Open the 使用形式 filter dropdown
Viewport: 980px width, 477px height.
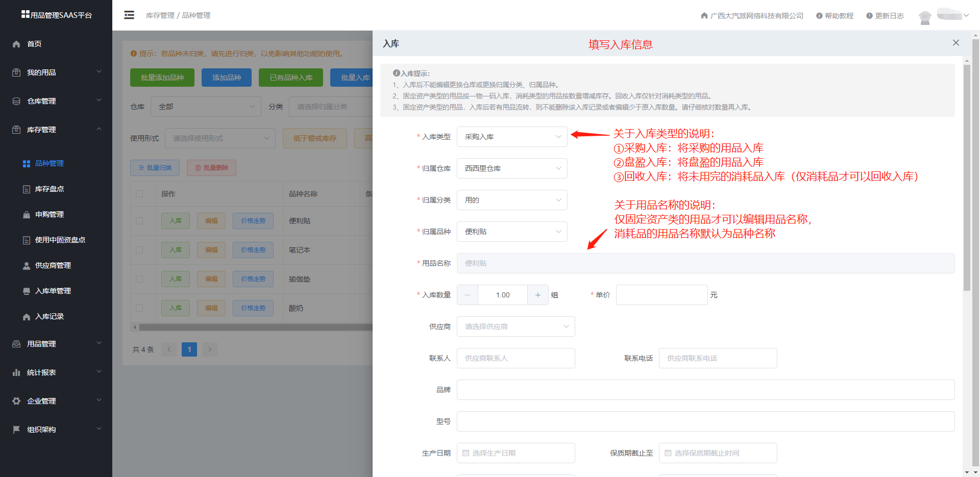[x=220, y=138]
